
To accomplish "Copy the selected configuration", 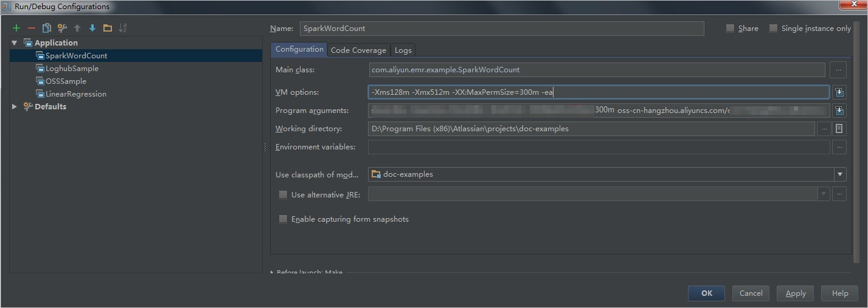I will (46, 28).
